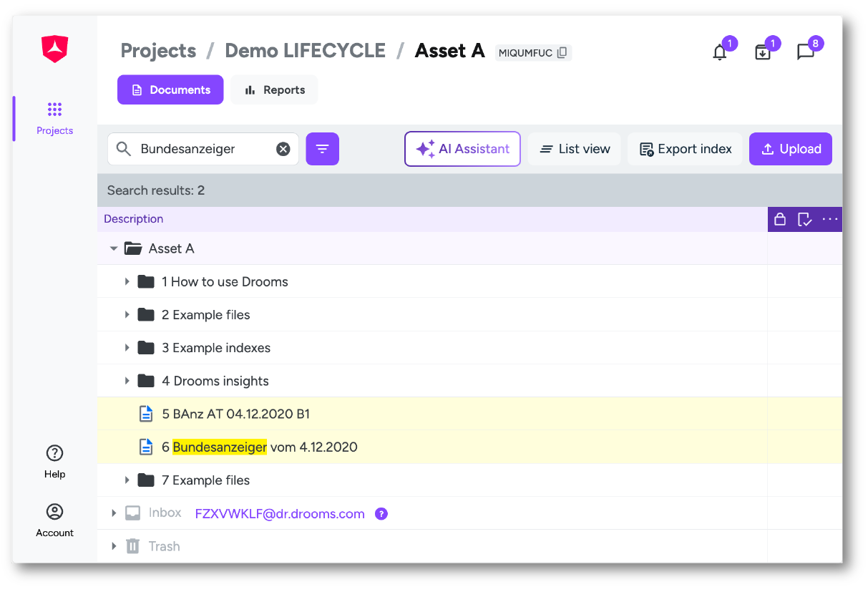Click the help icon beside inbox email
Viewport: 868px width, 592px height.
(x=381, y=513)
